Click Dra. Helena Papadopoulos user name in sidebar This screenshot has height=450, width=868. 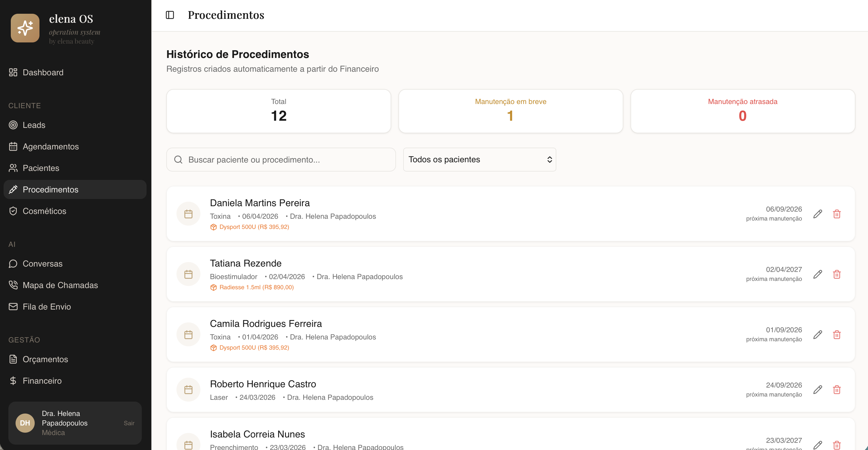click(x=65, y=418)
